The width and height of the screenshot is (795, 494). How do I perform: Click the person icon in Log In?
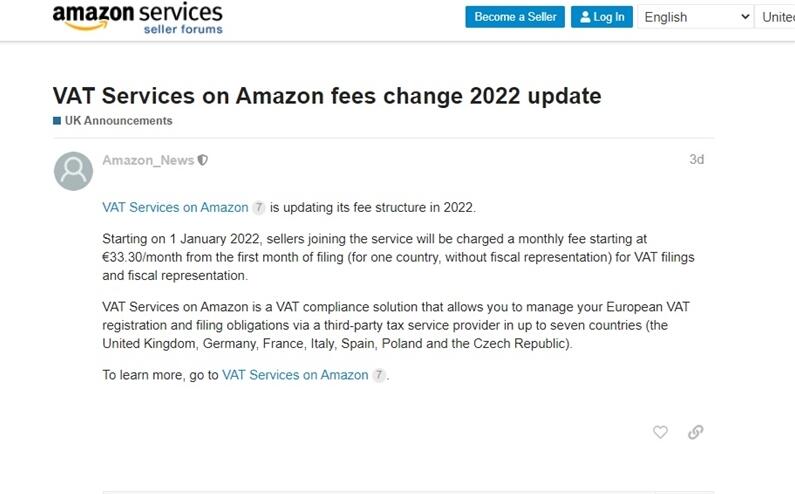click(x=585, y=17)
